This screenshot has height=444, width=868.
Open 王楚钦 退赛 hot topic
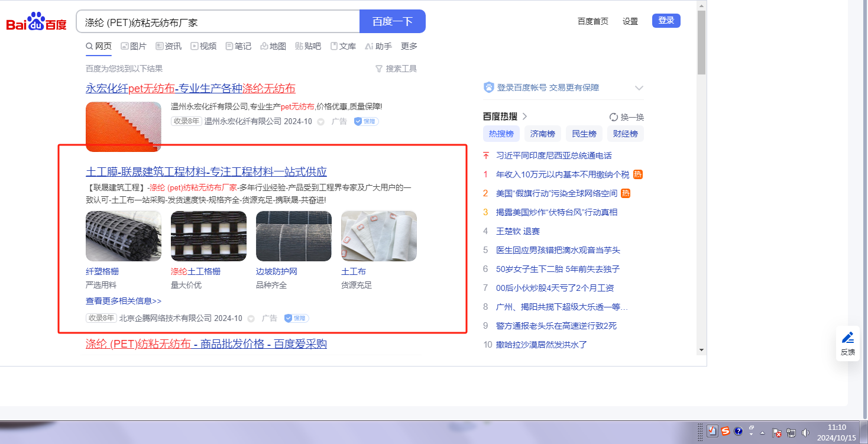(x=518, y=231)
